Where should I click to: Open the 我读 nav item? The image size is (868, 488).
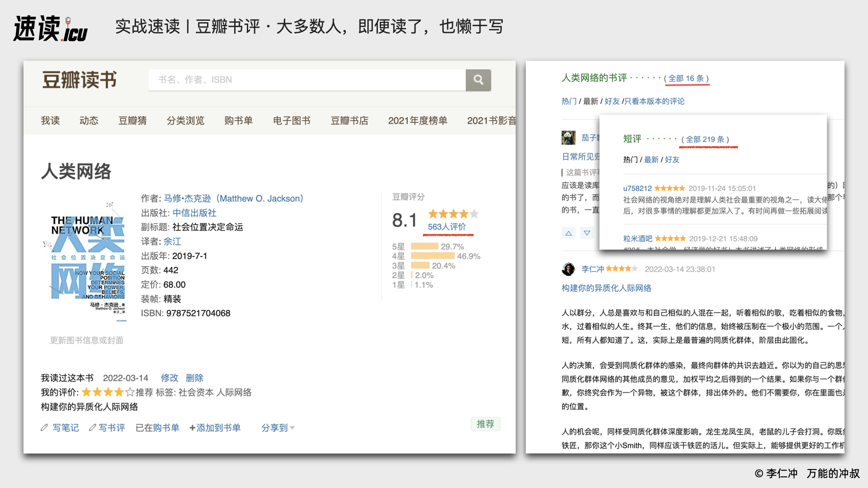[x=50, y=121]
